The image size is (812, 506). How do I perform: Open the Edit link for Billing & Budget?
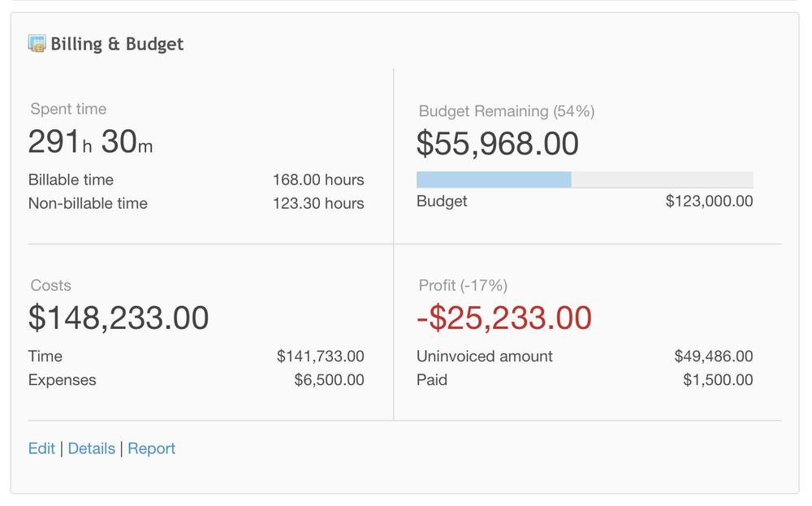click(x=41, y=448)
